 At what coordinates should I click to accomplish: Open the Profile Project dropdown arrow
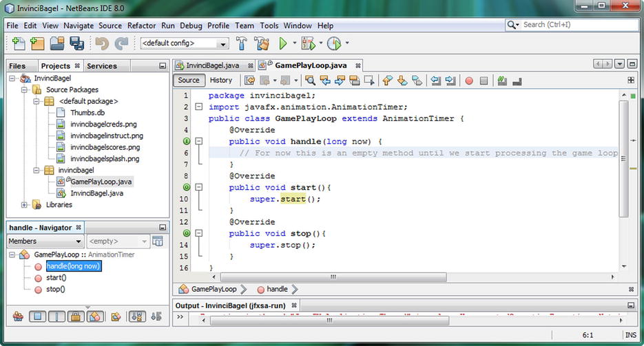click(347, 43)
